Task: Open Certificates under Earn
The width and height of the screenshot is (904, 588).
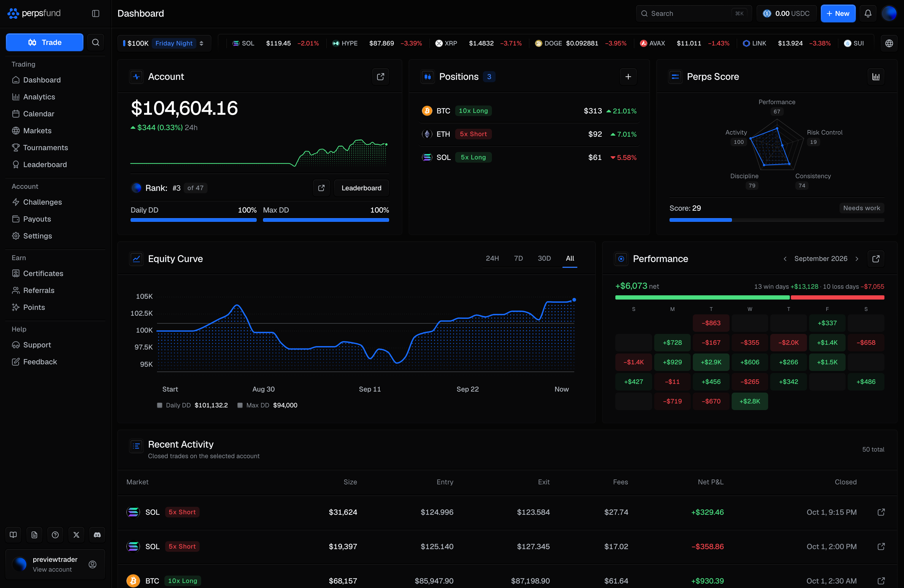Action: (55, 273)
